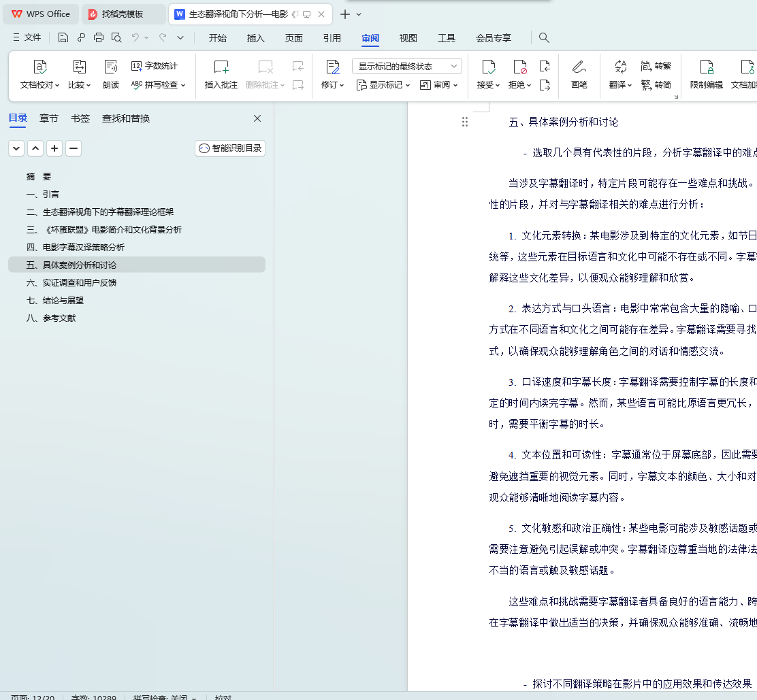The width and height of the screenshot is (757, 700).
Task: Close the 生态翻译视角 document tab
Action: 321,14
